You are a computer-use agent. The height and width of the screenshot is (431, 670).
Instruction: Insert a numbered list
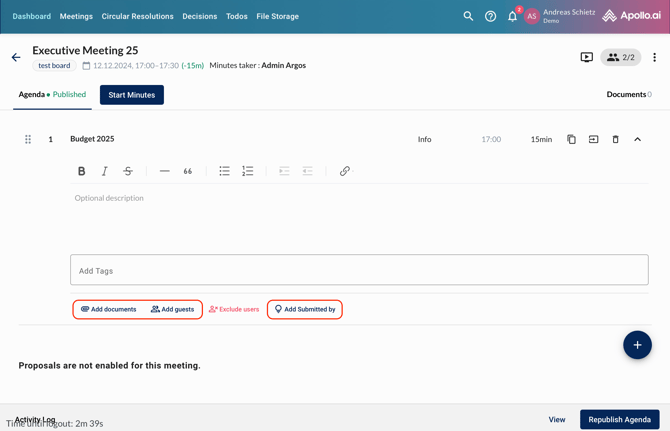[247, 171]
